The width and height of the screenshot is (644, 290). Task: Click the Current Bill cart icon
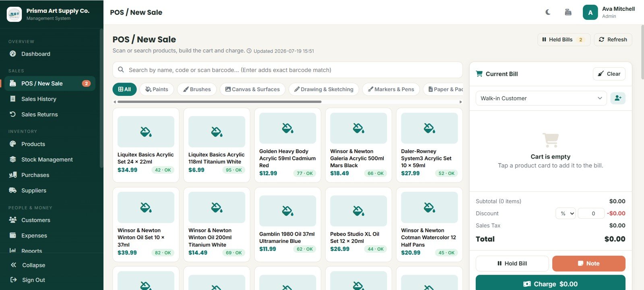click(479, 74)
